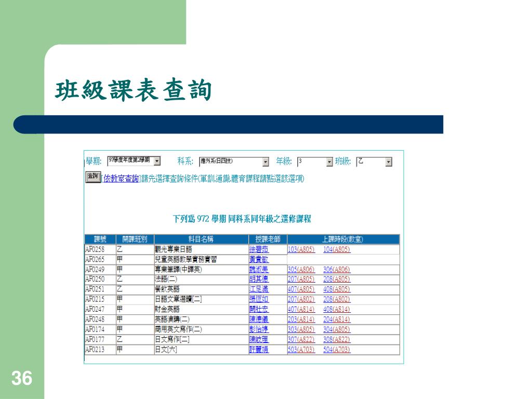Image resolution: width=532 pixels, height=399 pixels.
Task: Click time slot 408(A814)
Action: (x=337, y=310)
